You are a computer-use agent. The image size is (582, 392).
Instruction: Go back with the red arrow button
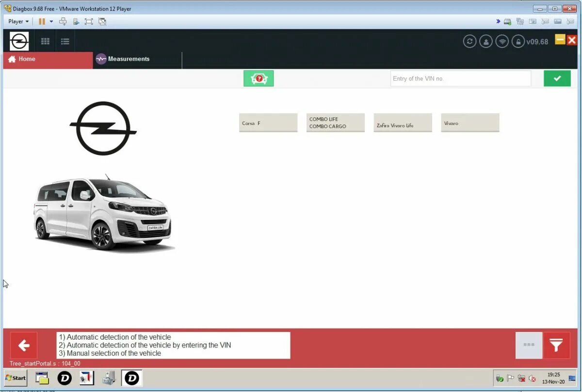pyautogui.click(x=24, y=345)
